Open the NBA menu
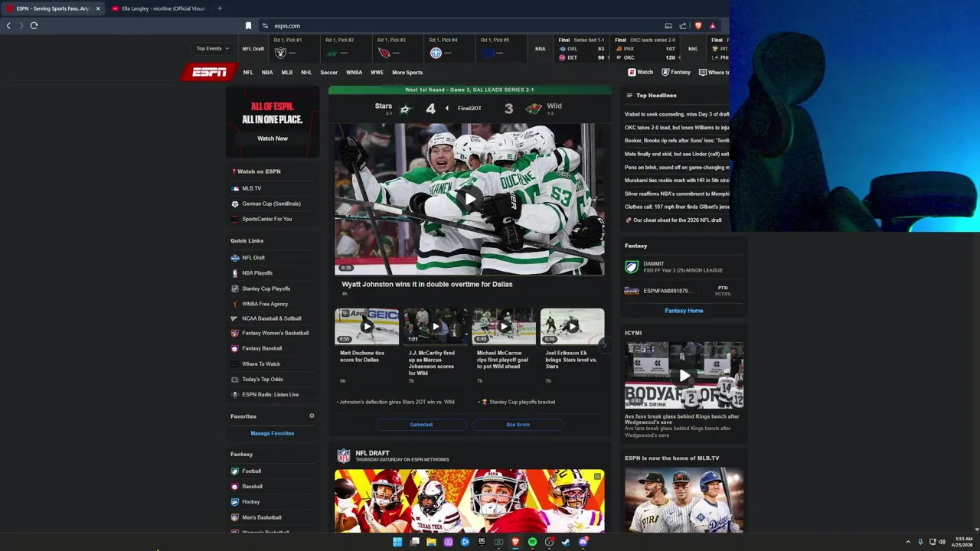Image resolution: width=980 pixels, height=551 pixels. coord(267,72)
